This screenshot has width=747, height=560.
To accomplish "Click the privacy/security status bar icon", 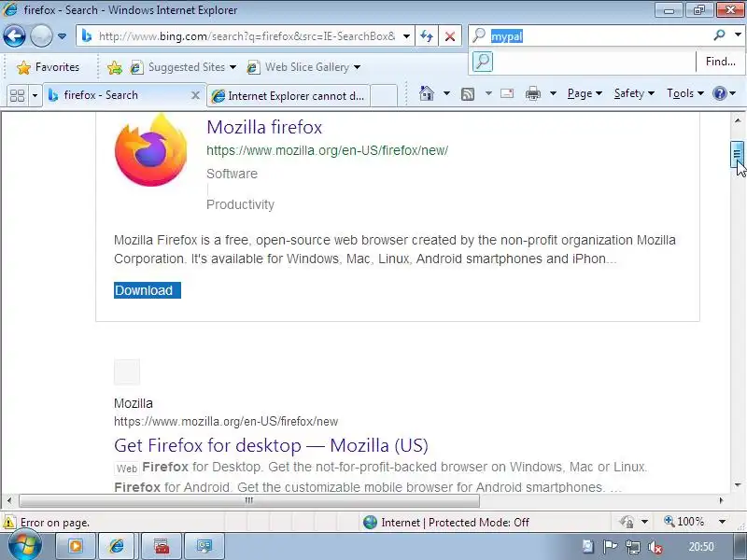I will coord(627,523).
